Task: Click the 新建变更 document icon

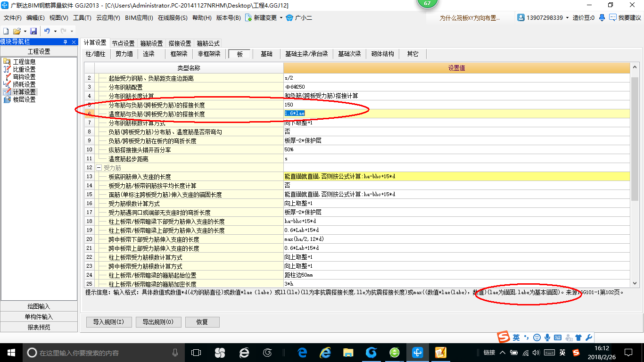Action: [248, 18]
